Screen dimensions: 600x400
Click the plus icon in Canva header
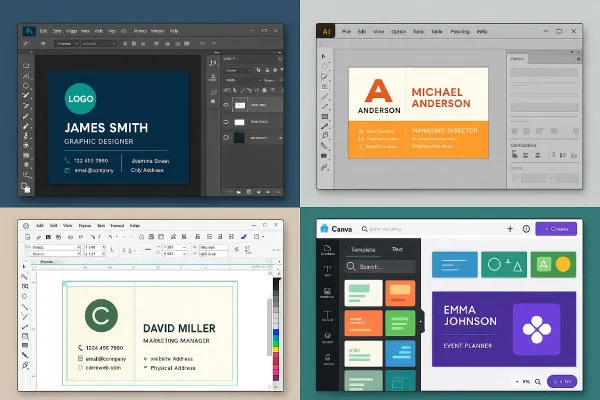[x=510, y=228]
